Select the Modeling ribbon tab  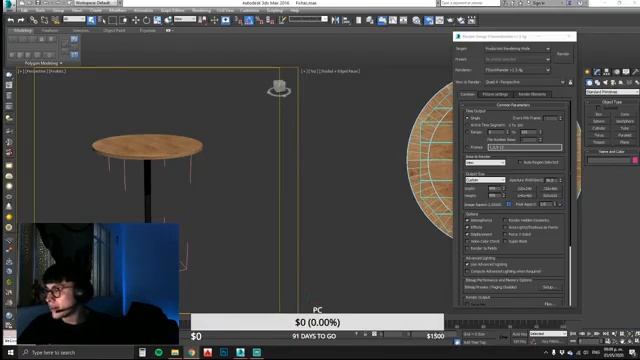tap(23, 30)
